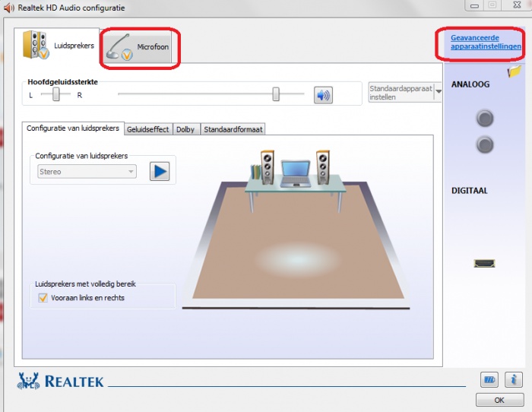
Task: Open the Geluidseffect tab
Action: point(148,129)
